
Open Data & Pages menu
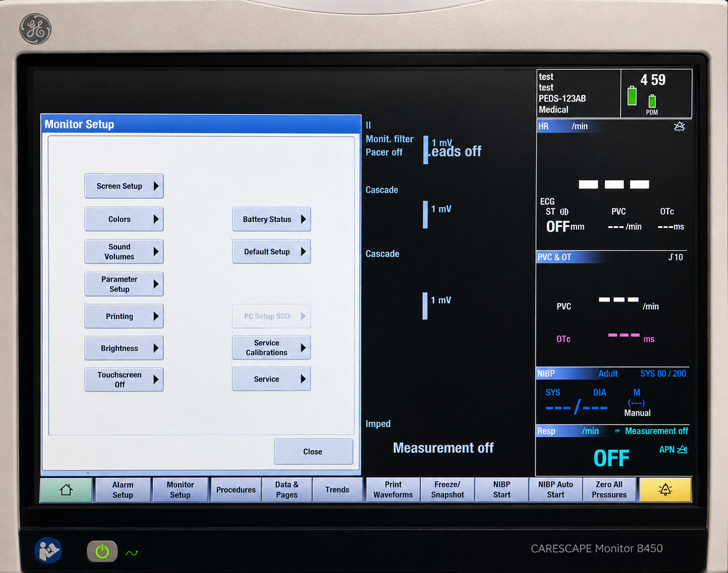287,490
